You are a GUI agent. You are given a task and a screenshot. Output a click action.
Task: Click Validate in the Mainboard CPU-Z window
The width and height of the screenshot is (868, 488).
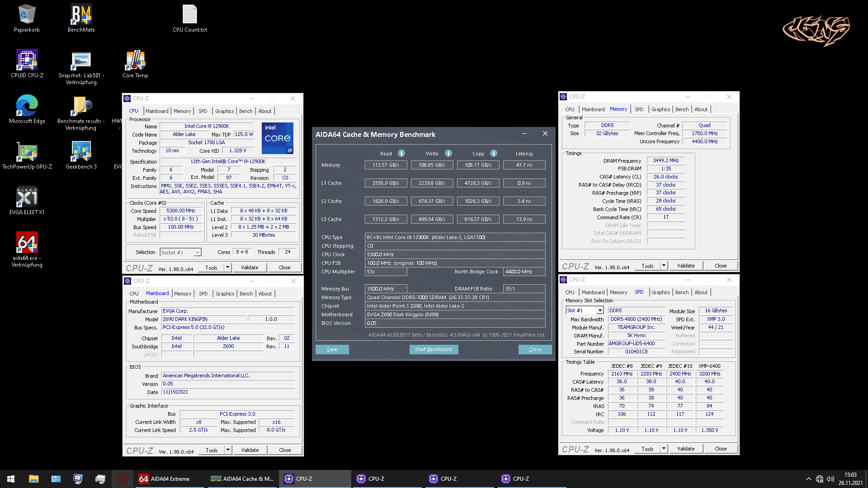[250, 450]
